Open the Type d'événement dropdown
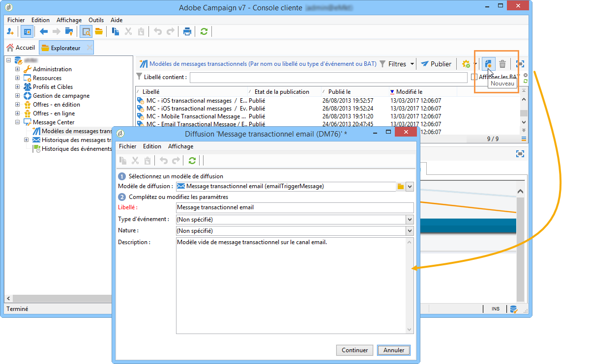The image size is (589, 364). (x=410, y=220)
